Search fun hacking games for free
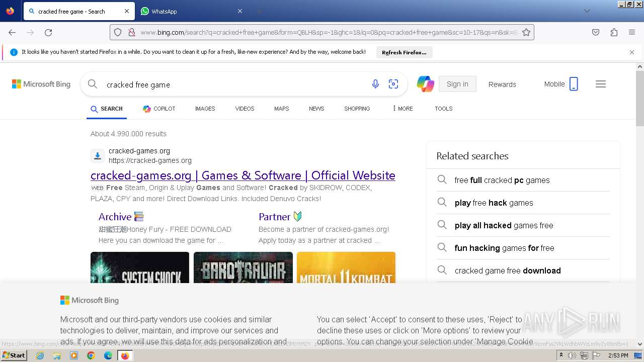Image resolution: width=644 pixels, height=362 pixels. 523,248
